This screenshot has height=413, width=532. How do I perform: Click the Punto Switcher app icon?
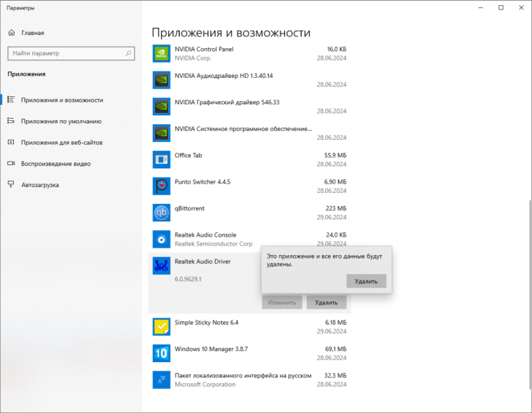(161, 186)
